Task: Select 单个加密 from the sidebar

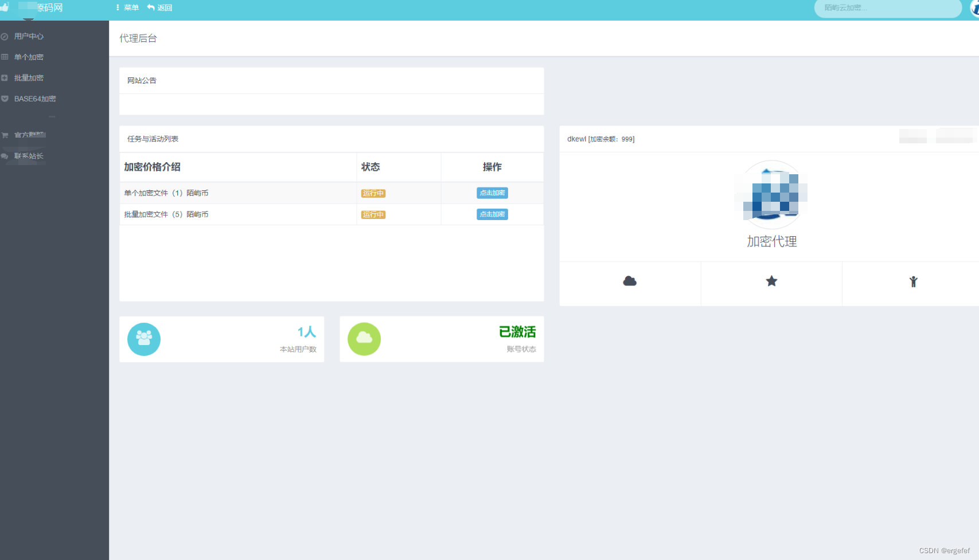Action: (x=29, y=57)
